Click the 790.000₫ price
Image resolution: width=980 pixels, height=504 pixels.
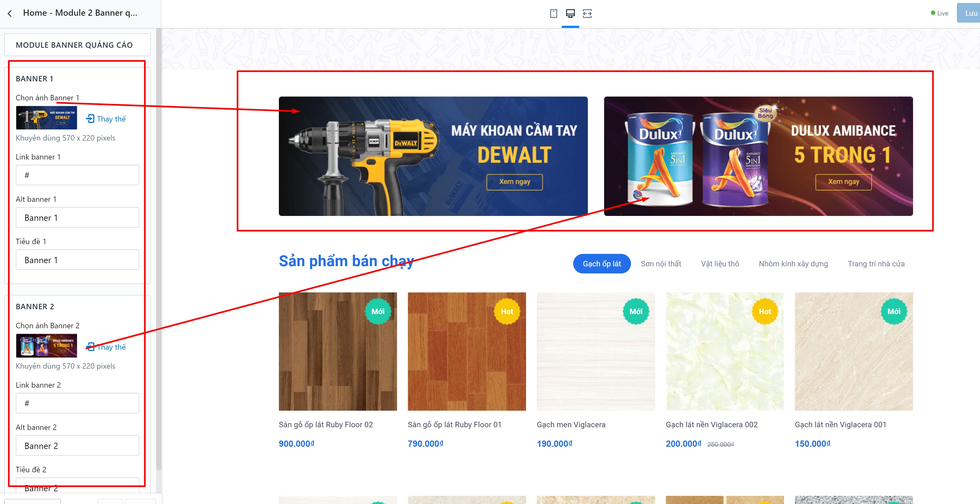(426, 444)
